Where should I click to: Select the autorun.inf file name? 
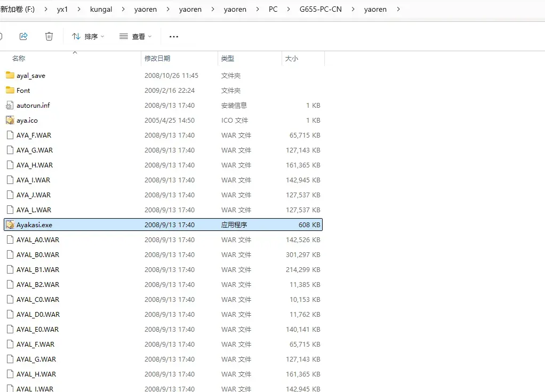(33, 105)
